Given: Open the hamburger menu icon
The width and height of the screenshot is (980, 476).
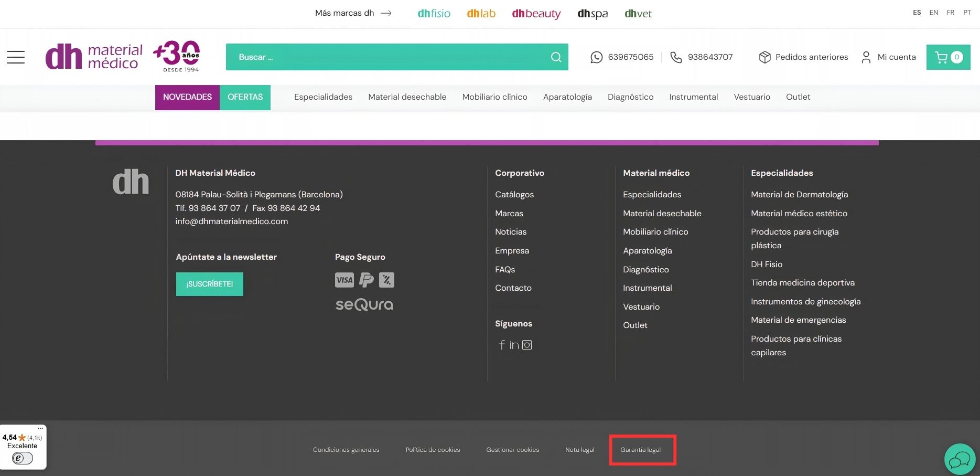Looking at the screenshot, I should pyautogui.click(x=16, y=57).
